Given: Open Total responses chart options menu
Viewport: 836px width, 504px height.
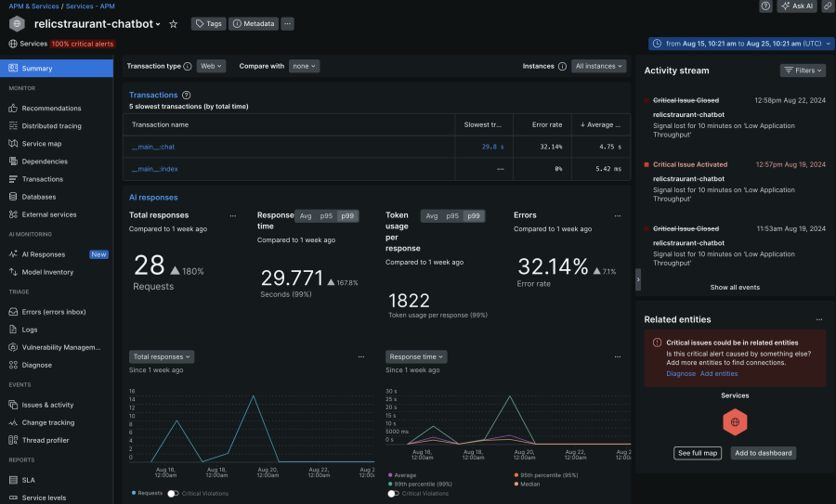Looking at the screenshot, I should coord(361,356).
